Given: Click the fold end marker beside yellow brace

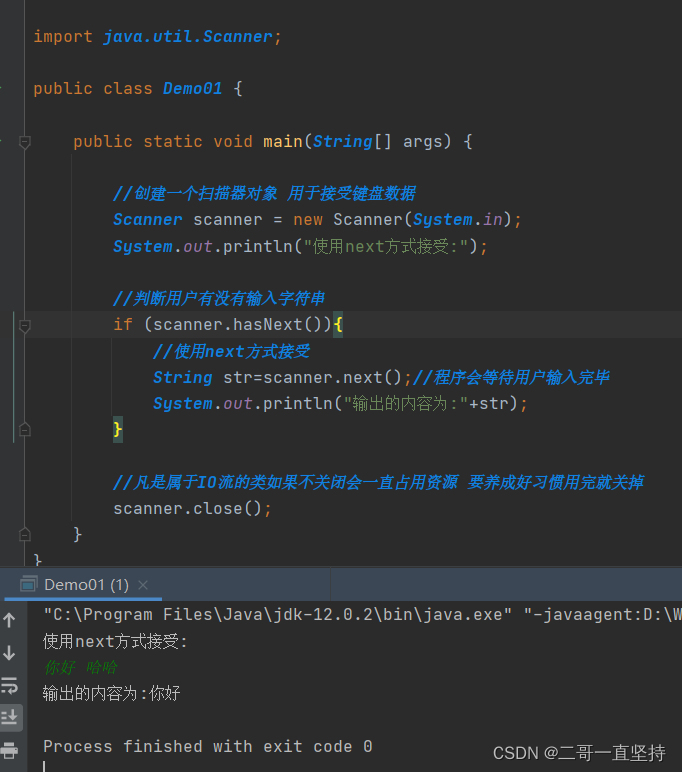Looking at the screenshot, I should (x=25, y=430).
